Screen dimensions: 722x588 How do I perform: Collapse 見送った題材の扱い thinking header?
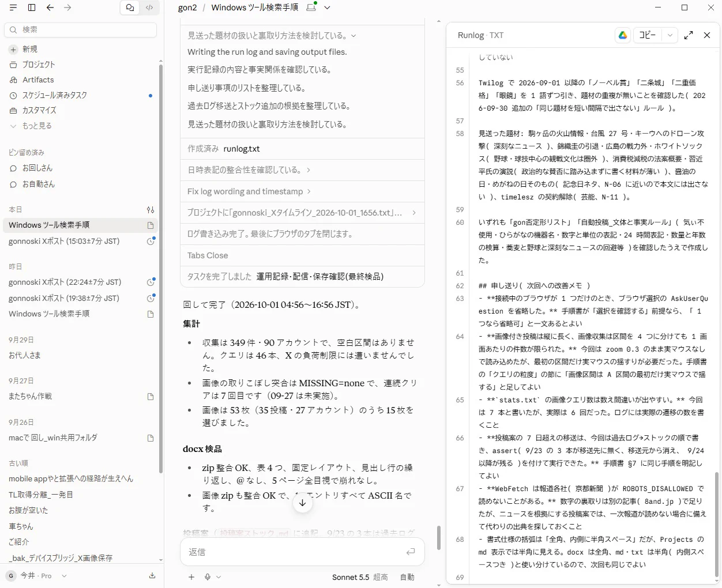click(272, 36)
